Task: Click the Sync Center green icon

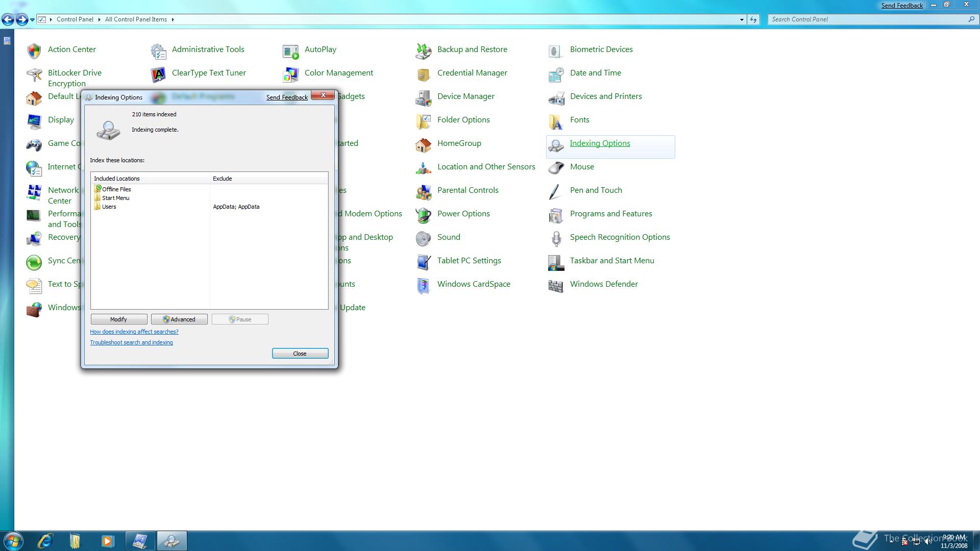Action: [34, 262]
